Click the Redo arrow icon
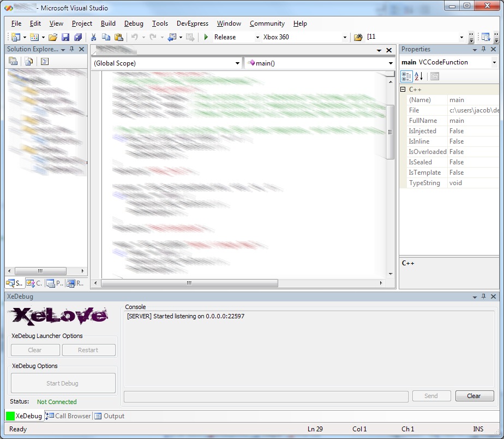Screen dimensions: 504x439 153,37
